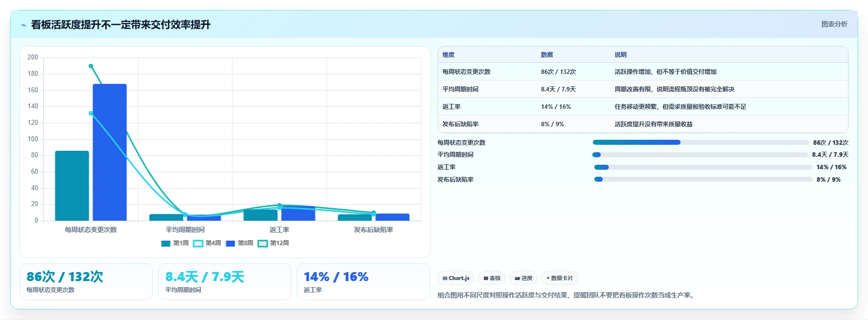Click the Chart.js tag
The width and height of the screenshot is (868, 320).
[456, 278]
